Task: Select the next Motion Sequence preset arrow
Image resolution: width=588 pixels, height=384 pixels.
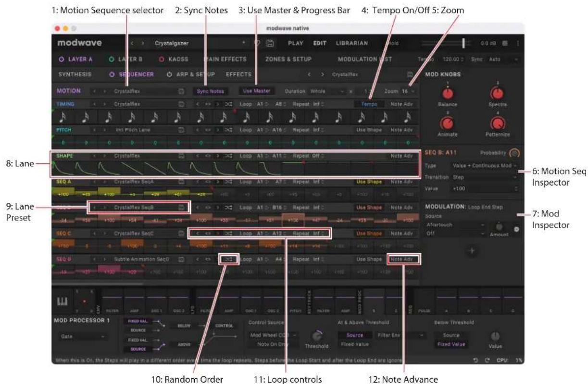Action: [105, 91]
